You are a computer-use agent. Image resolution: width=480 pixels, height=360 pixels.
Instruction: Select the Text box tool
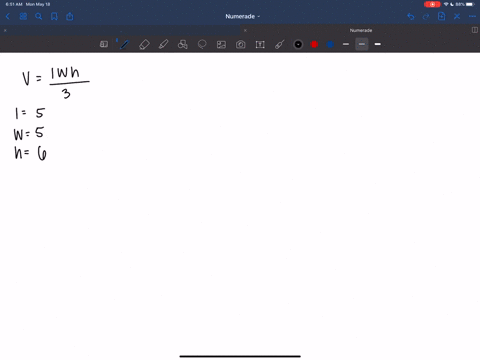(x=260, y=44)
